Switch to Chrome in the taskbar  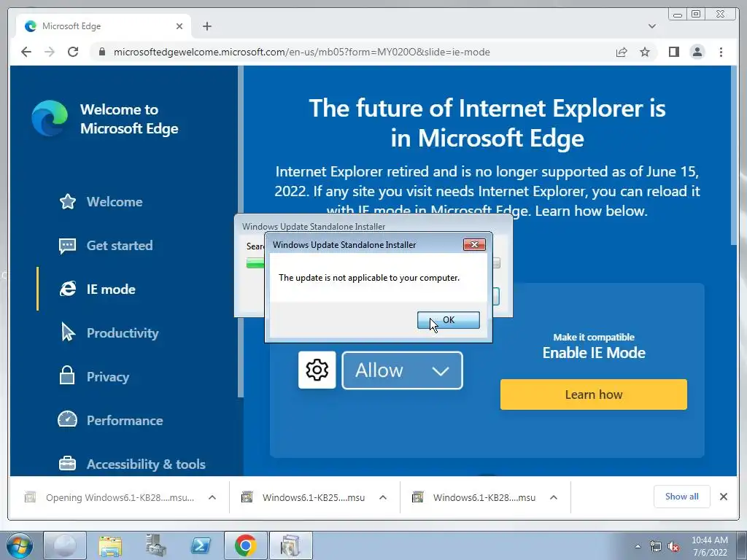pos(245,545)
